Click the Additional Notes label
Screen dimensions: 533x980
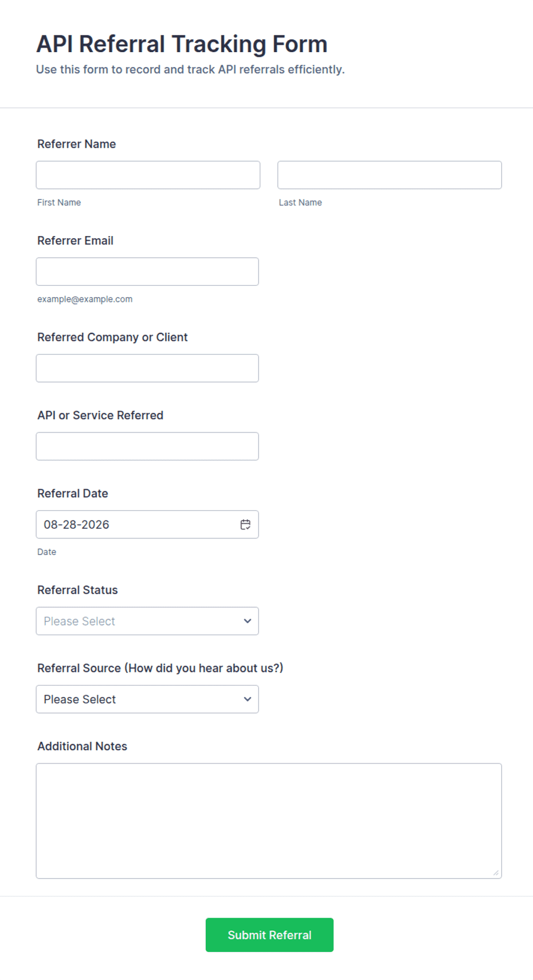point(83,746)
